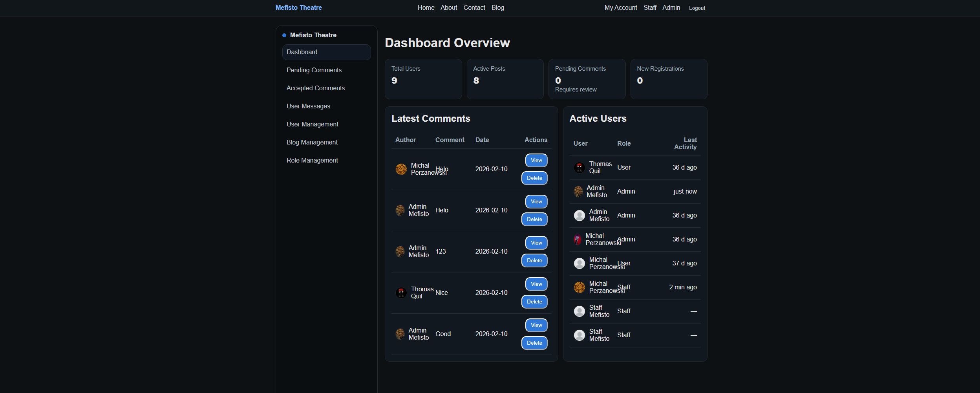The height and width of the screenshot is (393, 980).
Task: Click Logout at the top right
Action: tap(697, 8)
